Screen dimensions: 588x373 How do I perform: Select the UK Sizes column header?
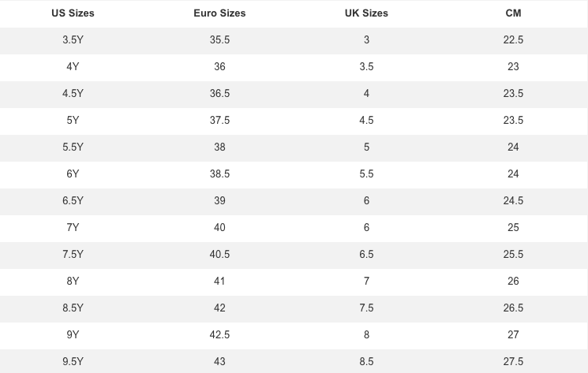click(366, 13)
